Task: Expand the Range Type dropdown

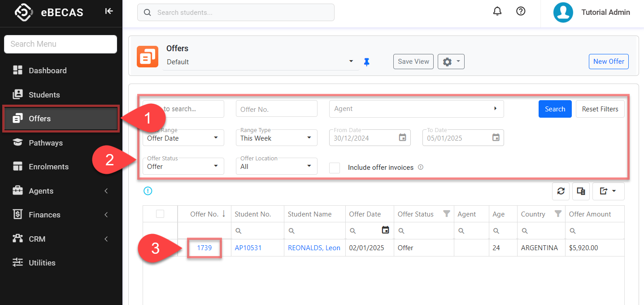Action: pyautogui.click(x=276, y=138)
